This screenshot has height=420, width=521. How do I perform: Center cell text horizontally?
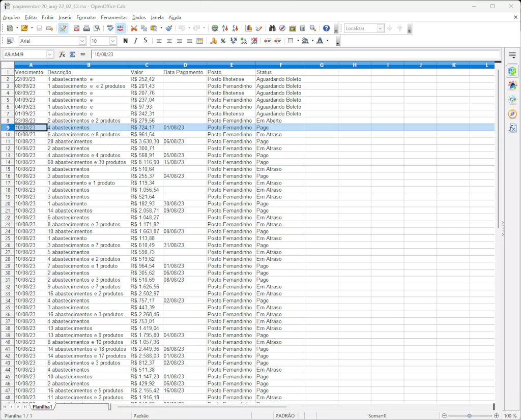pyautogui.click(x=169, y=41)
